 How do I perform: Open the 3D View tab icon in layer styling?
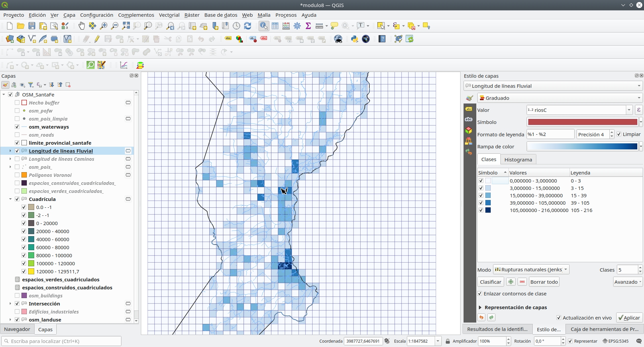click(x=469, y=130)
